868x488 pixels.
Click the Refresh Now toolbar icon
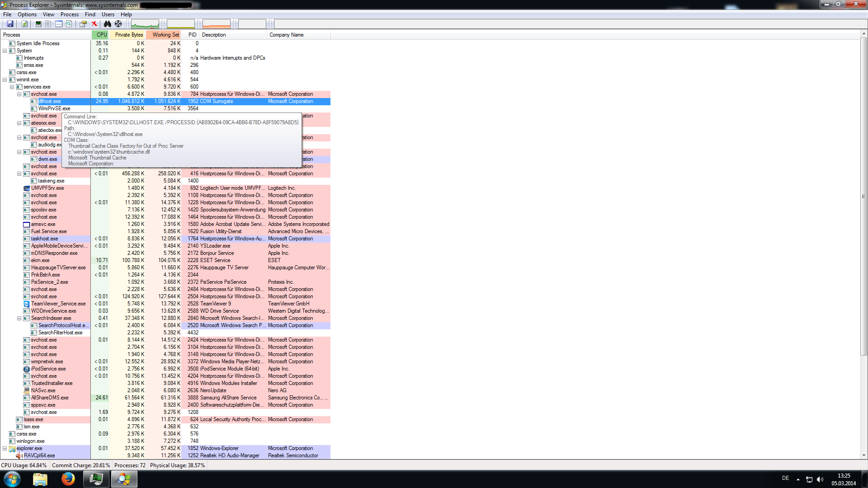coord(25,24)
